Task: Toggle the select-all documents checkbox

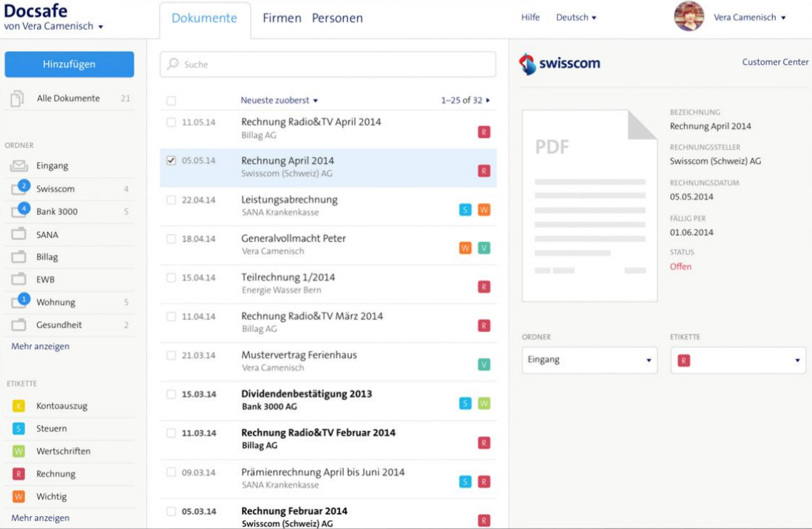Action: tap(172, 101)
